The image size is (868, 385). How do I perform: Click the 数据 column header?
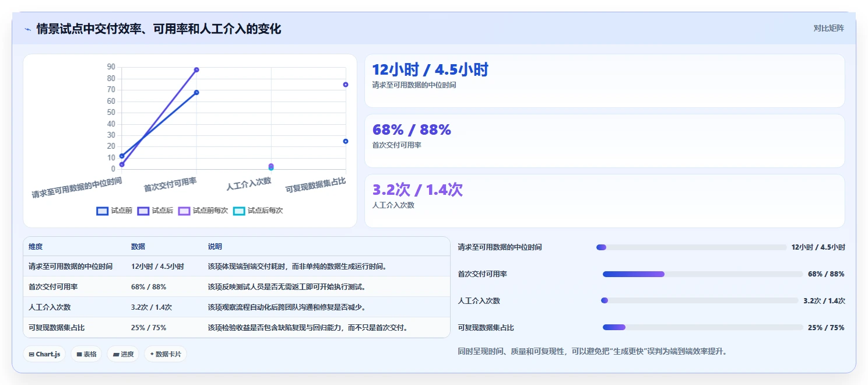[138, 247]
